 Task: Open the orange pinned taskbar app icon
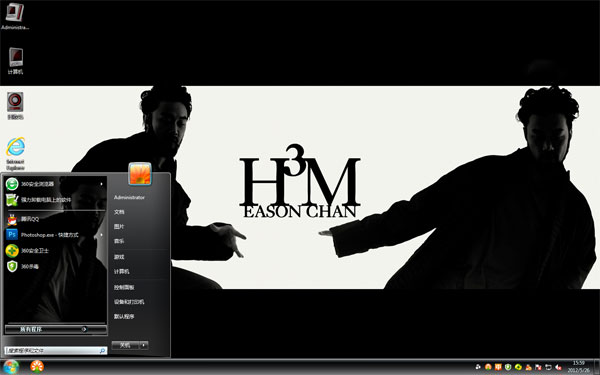coord(37,367)
